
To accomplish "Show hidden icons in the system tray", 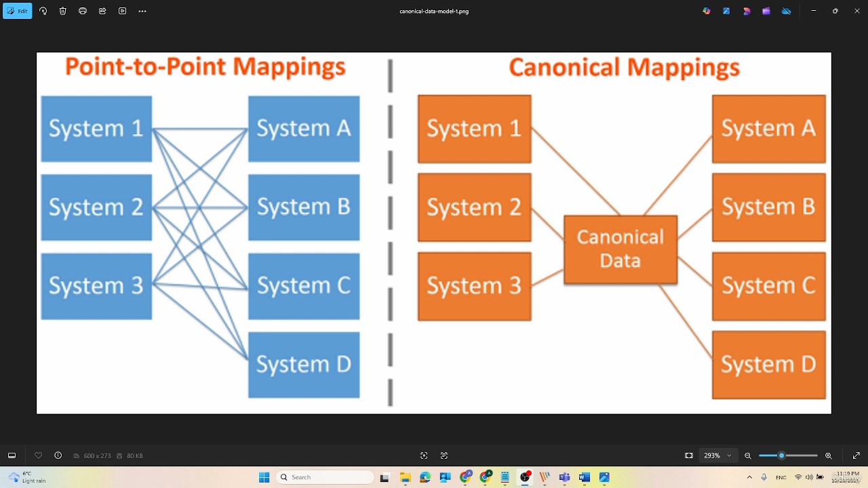I will [749, 477].
